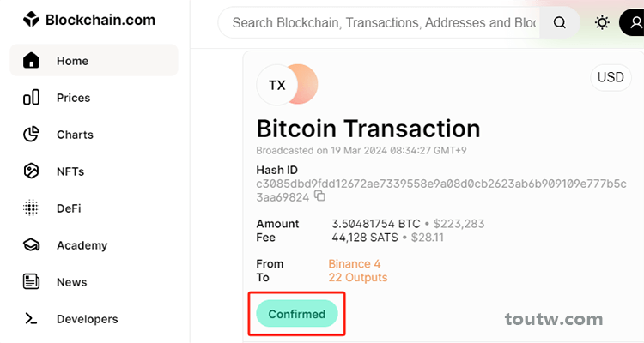Open the Binance 4 sender link
This screenshot has height=343, width=644.
(x=355, y=264)
